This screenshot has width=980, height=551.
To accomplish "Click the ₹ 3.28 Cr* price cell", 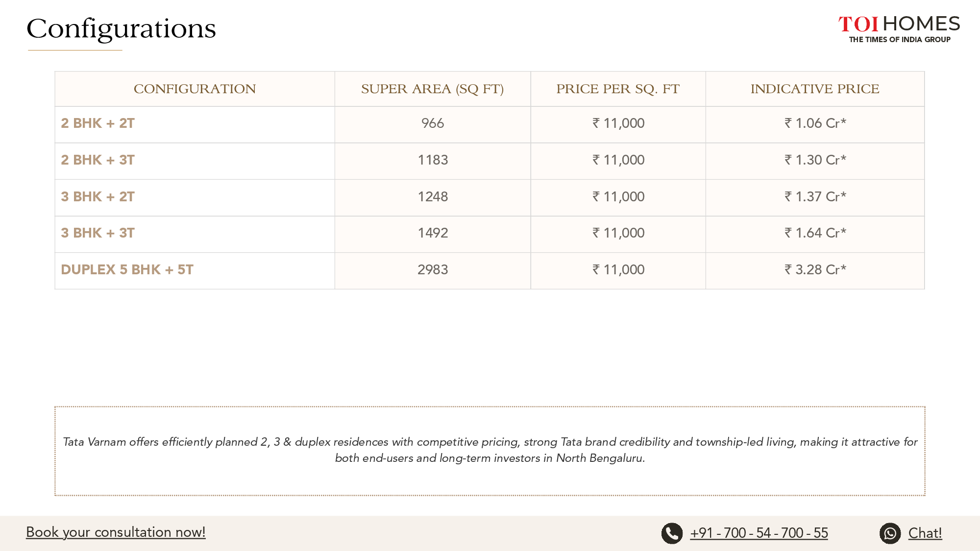I will point(815,270).
